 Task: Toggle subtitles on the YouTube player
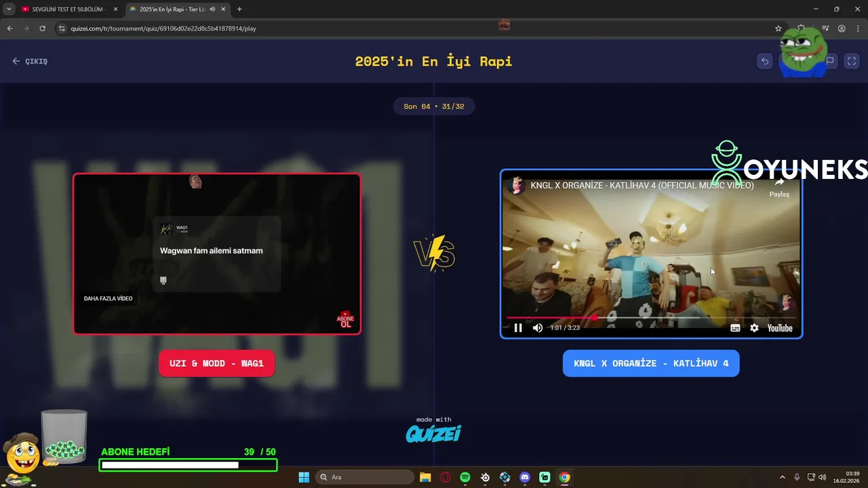point(735,328)
